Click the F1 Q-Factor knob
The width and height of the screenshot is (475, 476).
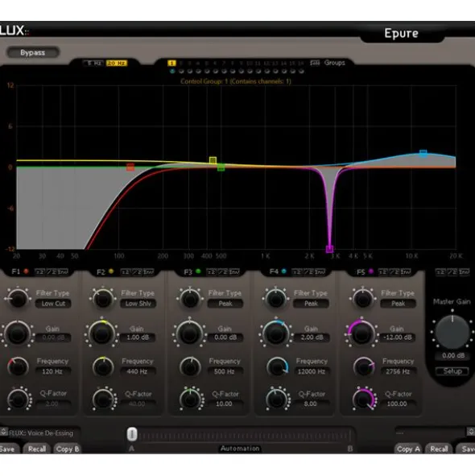click(19, 399)
